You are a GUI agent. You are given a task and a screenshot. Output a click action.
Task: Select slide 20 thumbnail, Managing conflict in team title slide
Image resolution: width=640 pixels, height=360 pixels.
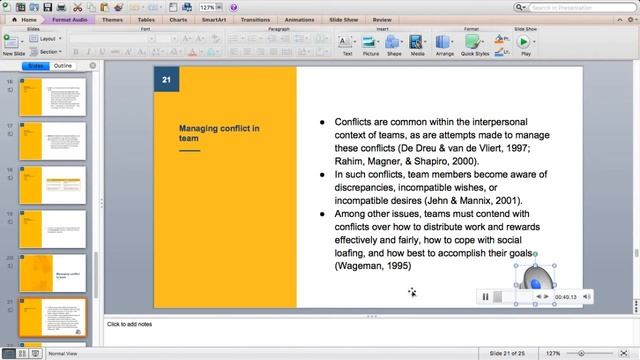53,273
